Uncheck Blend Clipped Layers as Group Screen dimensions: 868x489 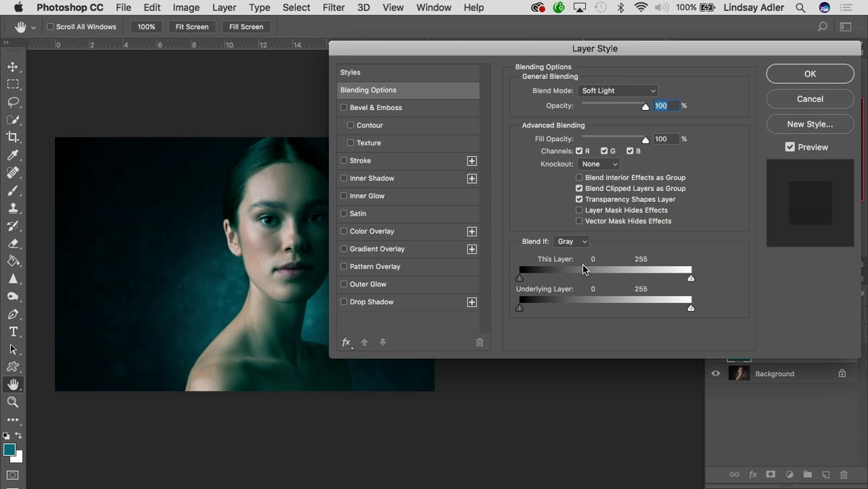[579, 188]
